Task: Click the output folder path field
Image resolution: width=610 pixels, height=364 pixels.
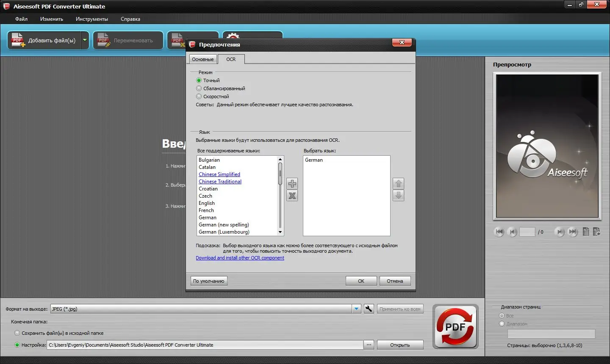Action: click(205, 345)
